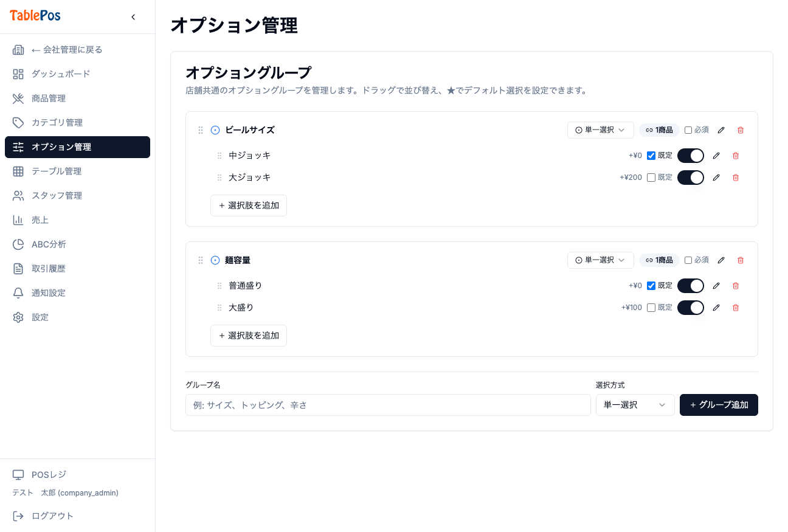
Task: Delete the 中ジョッキ option trash icon
Action: click(736, 156)
